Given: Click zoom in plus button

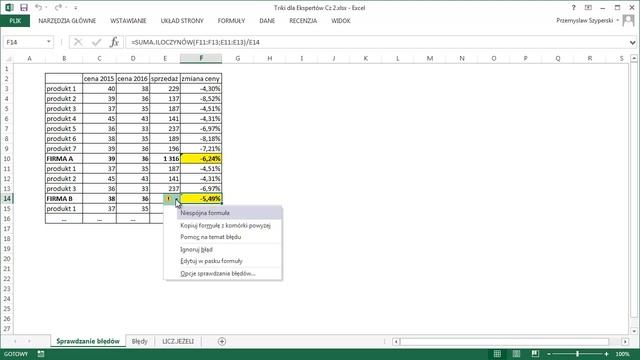Looking at the screenshot, I should [607, 354].
